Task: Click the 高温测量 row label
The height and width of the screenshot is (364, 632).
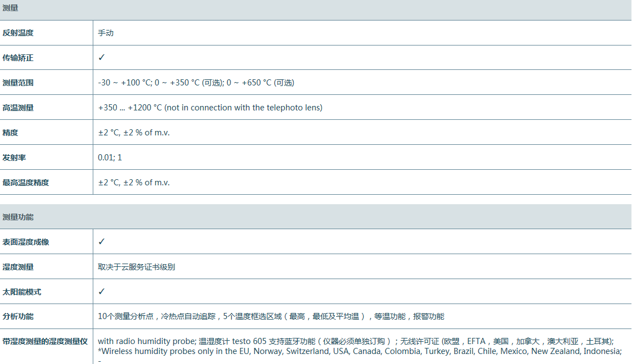Action: coord(18,108)
